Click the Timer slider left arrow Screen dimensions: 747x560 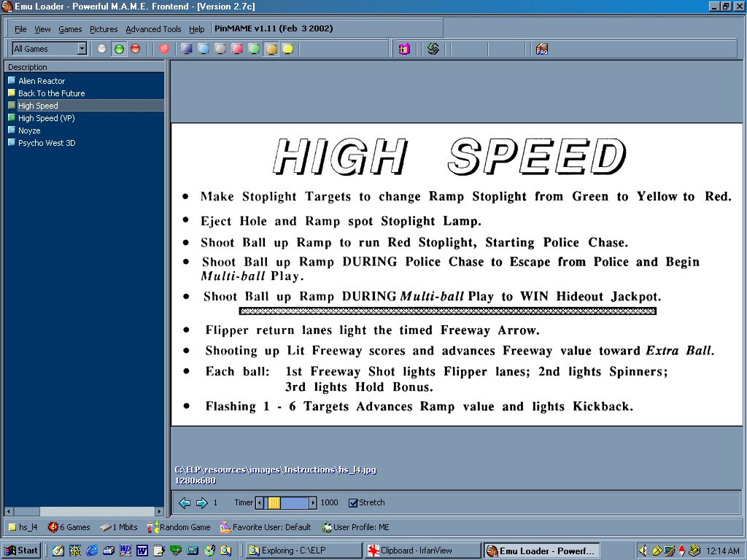[260, 503]
